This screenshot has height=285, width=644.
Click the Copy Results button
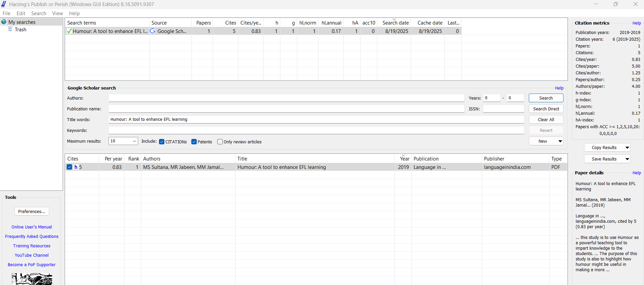pyautogui.click(x=604, y=147)
